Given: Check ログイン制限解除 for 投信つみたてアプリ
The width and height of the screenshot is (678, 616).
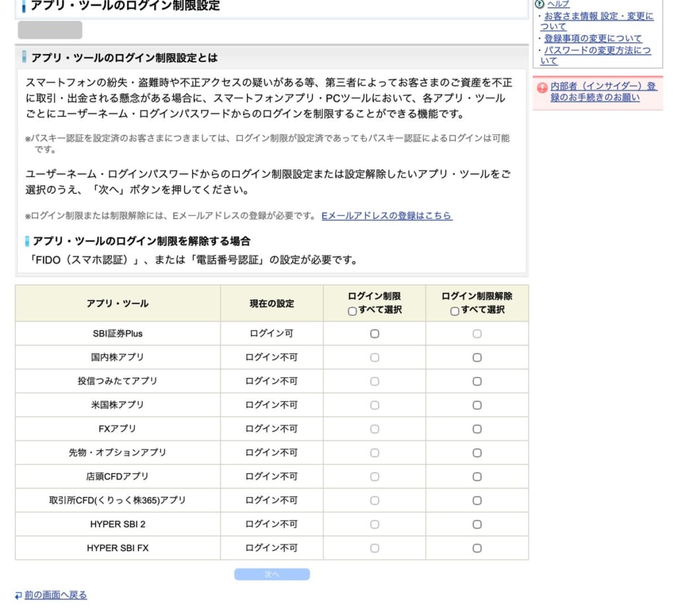Looking at the screenshot, I should coord(477,381).
